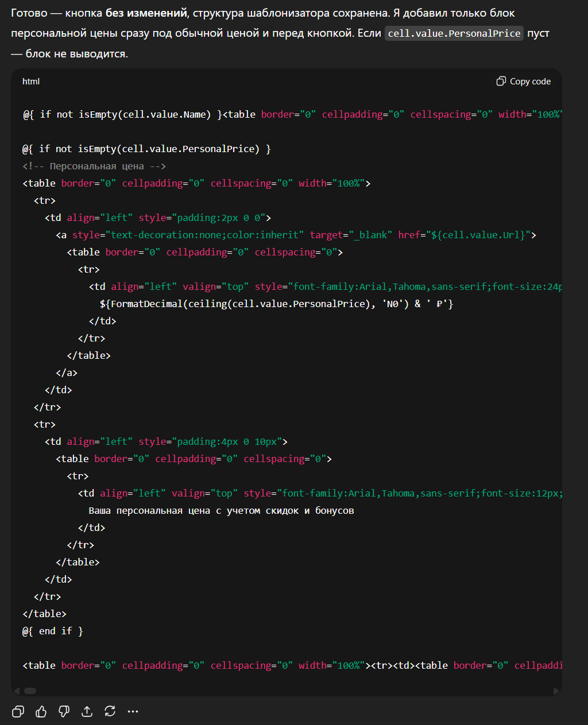Click the share response icon

[x=87, y=712]
